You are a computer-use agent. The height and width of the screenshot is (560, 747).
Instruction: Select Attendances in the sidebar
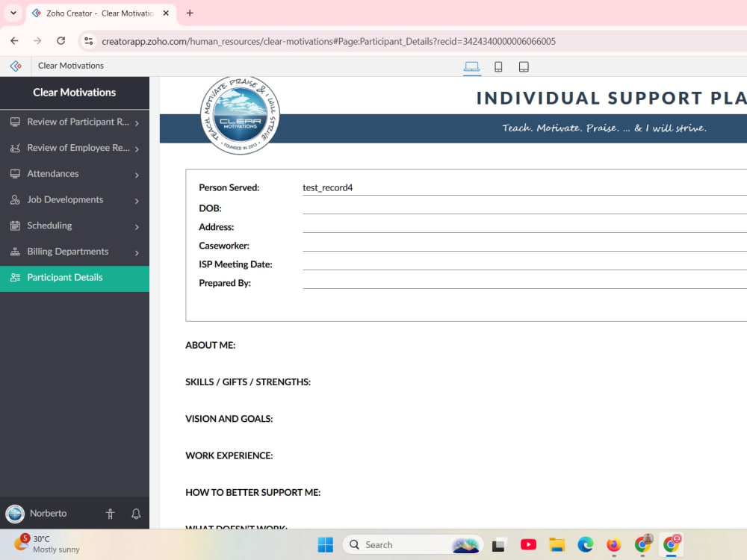tap(74, 174)
